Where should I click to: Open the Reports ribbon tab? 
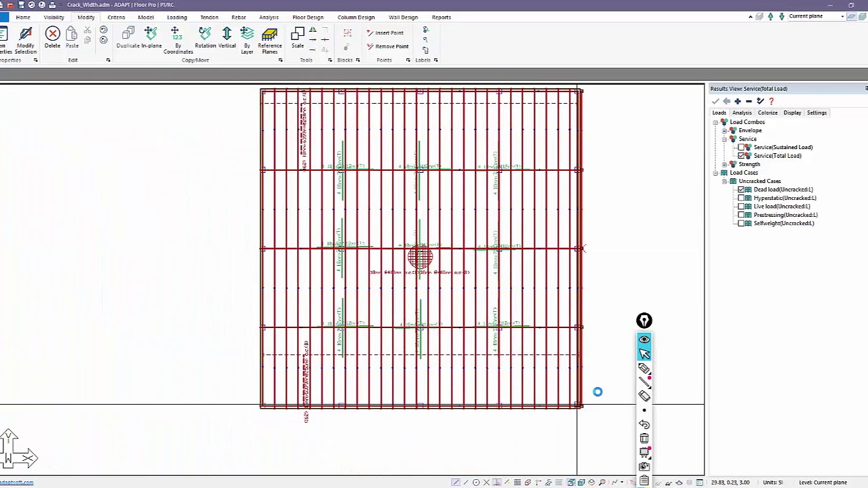[x=441, y=17]
